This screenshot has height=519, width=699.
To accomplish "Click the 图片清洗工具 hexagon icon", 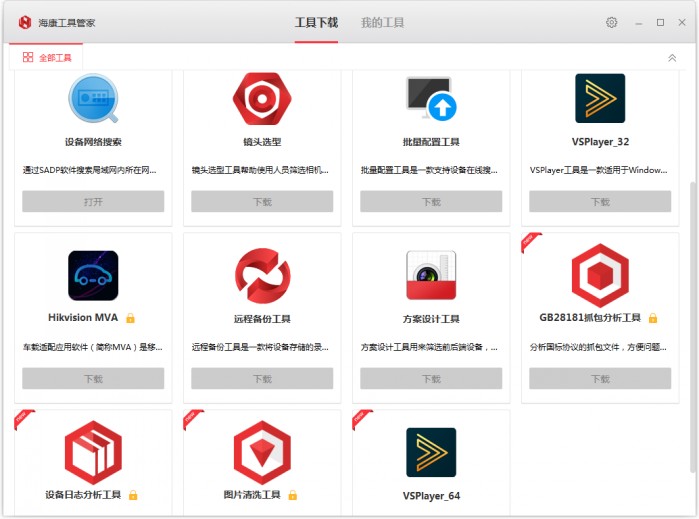I will coord(262,452).
